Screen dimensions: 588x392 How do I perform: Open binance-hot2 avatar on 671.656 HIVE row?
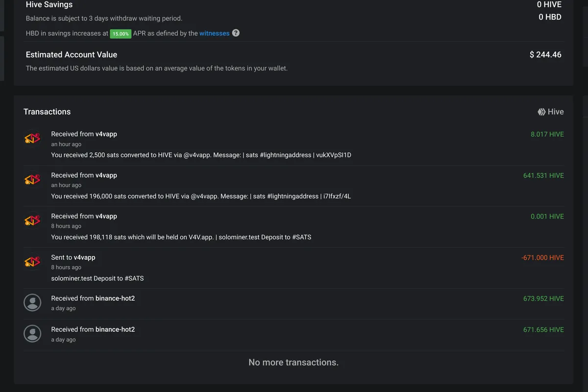click(x=32, y=334)
